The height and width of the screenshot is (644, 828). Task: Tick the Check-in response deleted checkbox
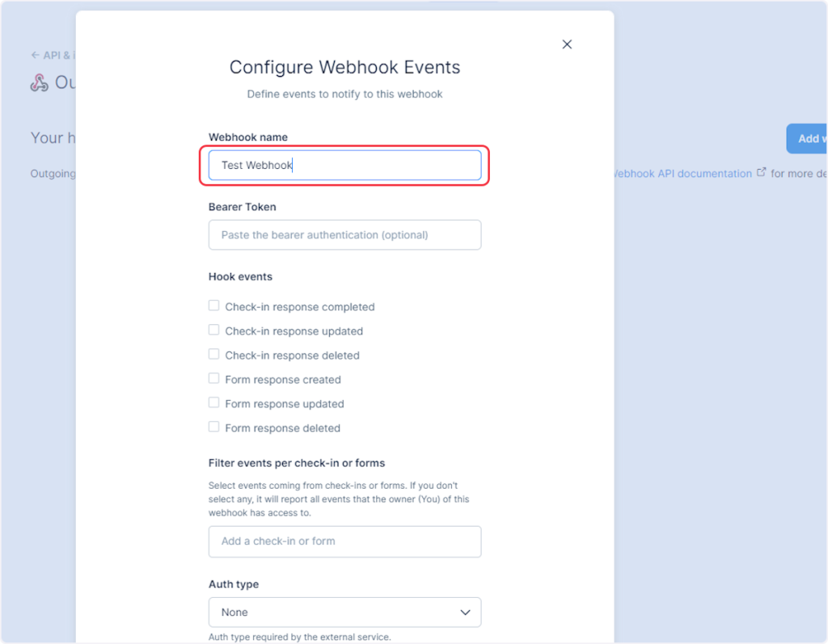(214, 355)
